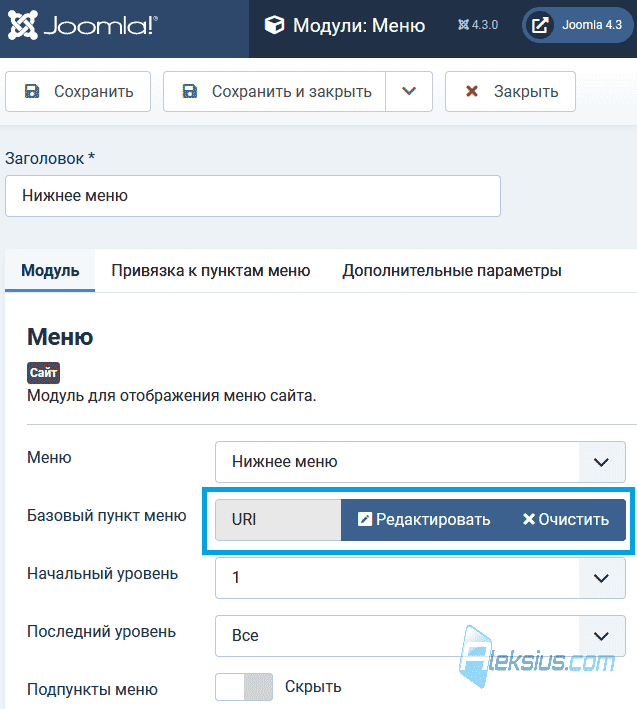Open site preview via Joomla 4.3 button
The width and height of the screenshot is (637, 709).
pos(578,25)
